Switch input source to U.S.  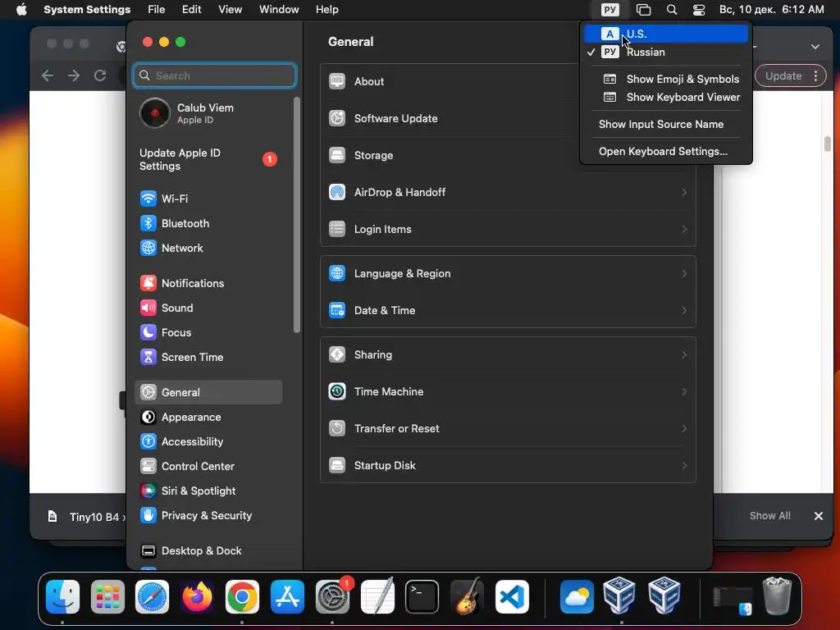pos(666,34)
